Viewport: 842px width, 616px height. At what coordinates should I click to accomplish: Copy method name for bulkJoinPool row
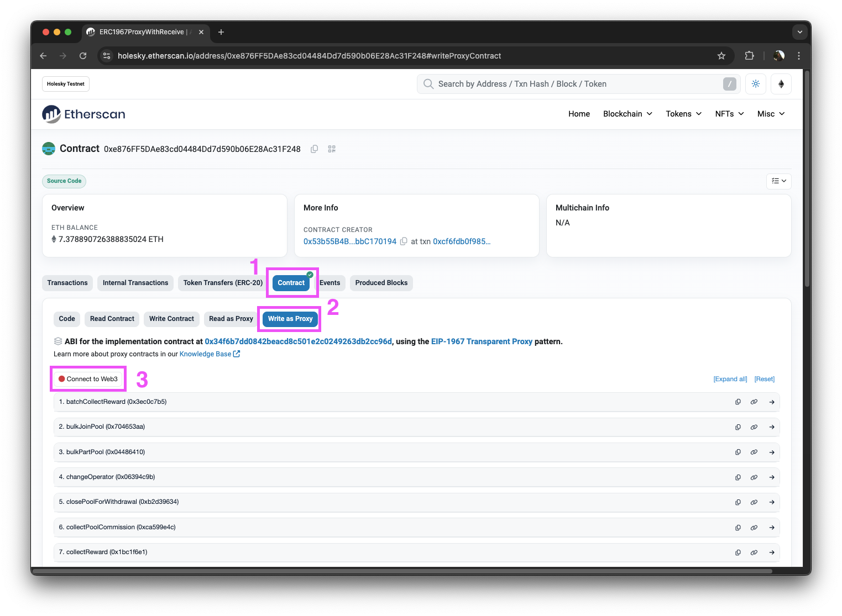(738, 427)
